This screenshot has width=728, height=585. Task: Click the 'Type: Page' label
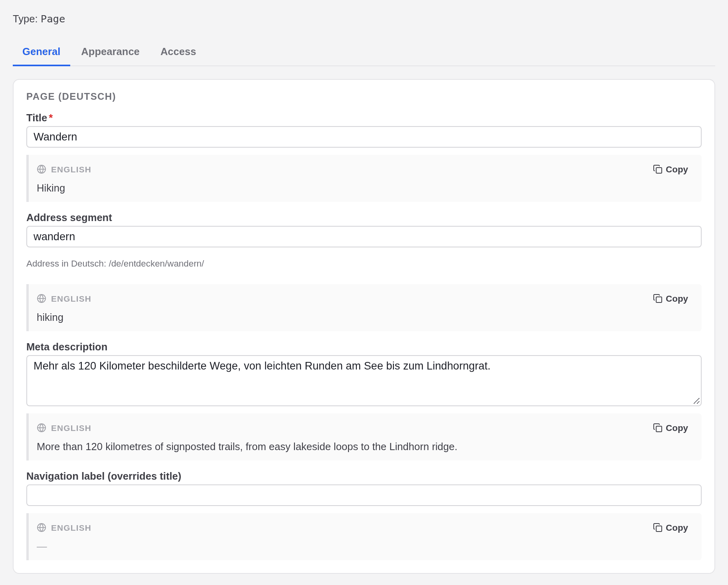(39, 19)
